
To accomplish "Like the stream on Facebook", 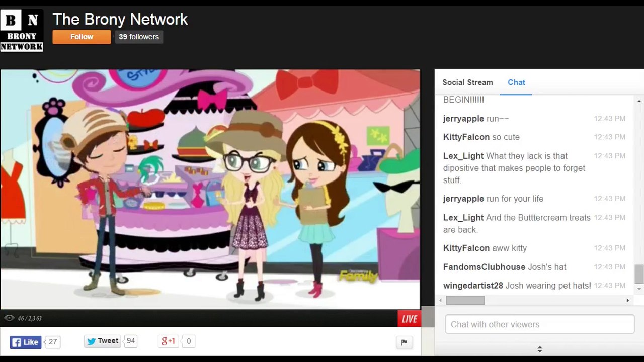I will coord(26,342).
